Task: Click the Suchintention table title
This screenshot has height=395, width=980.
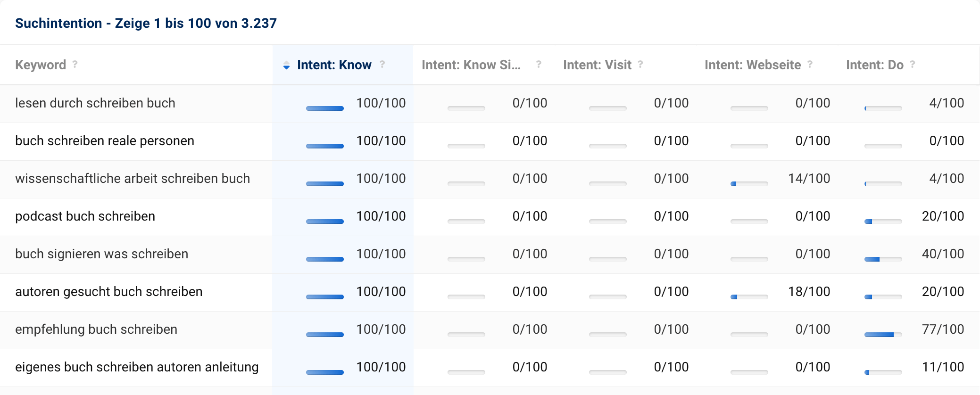Action: [x=146, y=23]
